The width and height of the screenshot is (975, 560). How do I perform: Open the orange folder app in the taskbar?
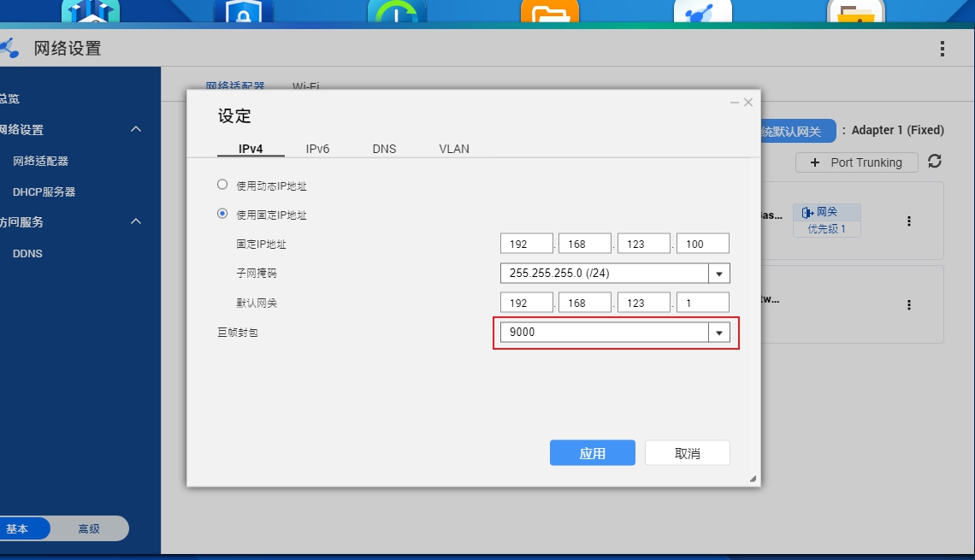(x=550, y=13)
